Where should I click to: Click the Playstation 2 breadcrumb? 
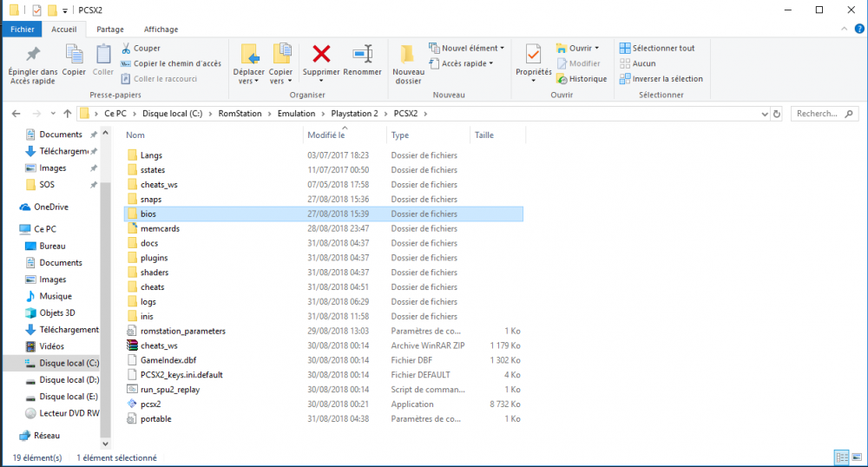[354, 114]
